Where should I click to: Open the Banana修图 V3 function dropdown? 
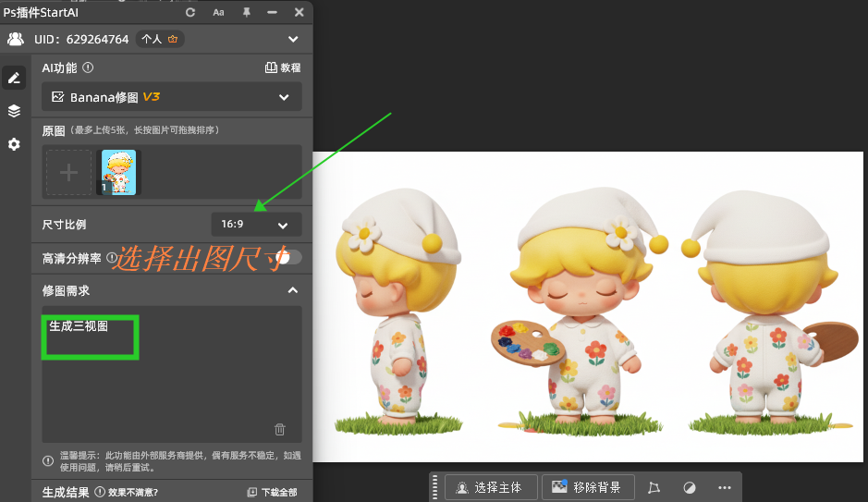point(172,97)
